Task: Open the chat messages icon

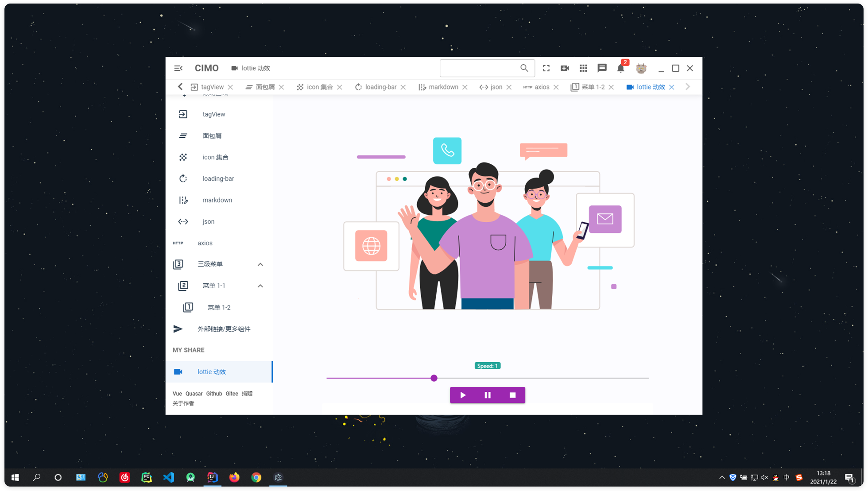Action: click(602, 68)
